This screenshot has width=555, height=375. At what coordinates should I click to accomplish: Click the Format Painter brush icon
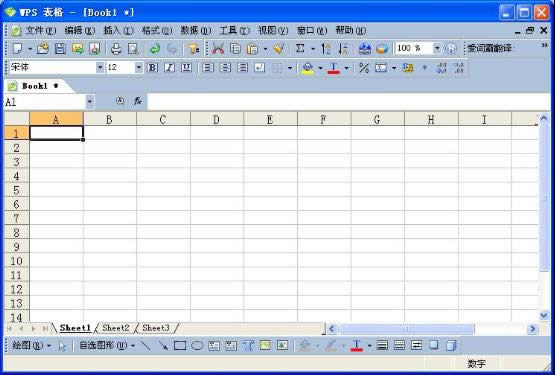pos(279,49)
